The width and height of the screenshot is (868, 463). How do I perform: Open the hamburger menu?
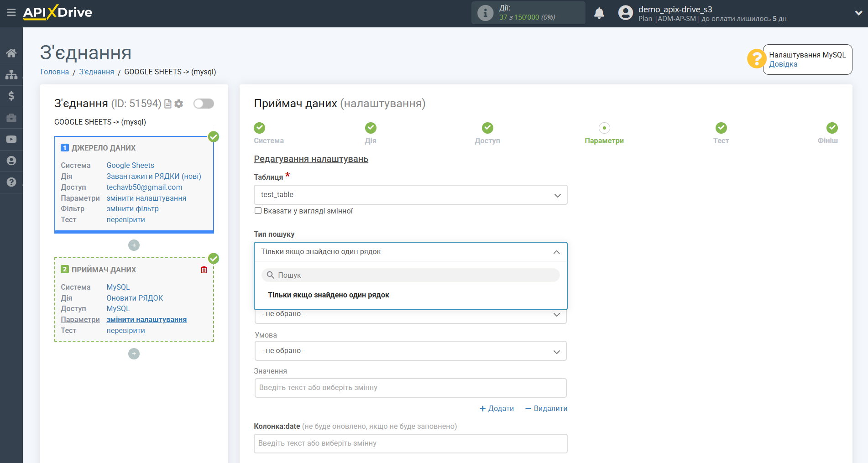click(11, 13)
